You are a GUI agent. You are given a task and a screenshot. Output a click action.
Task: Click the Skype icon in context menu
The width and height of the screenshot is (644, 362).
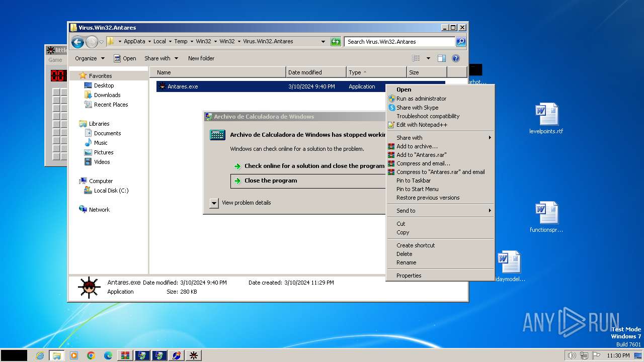[x=391, y=108]
